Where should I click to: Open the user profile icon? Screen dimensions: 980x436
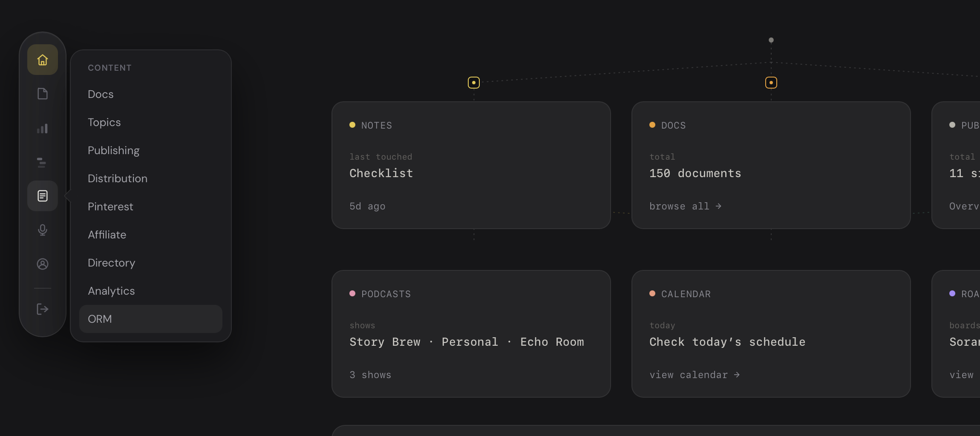pyautogui.click(x=43, y=264)
